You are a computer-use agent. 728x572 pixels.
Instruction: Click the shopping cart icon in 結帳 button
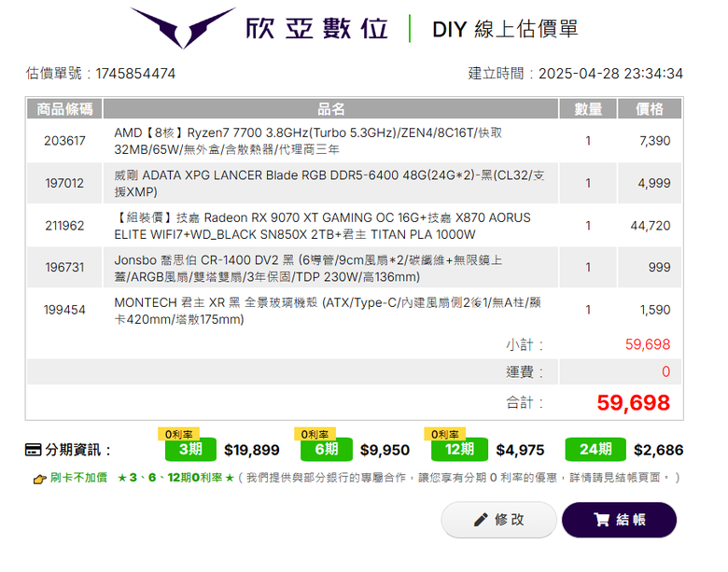coord(601,520)
